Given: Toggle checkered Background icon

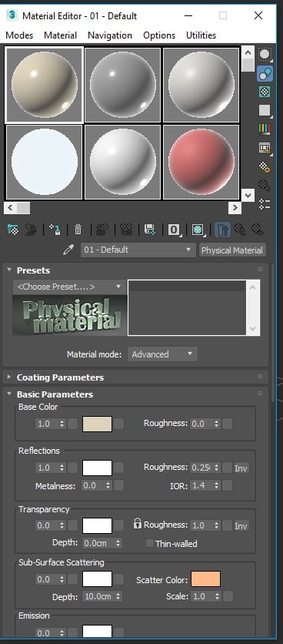Looking at the screenshot, I should pos(265,92).
